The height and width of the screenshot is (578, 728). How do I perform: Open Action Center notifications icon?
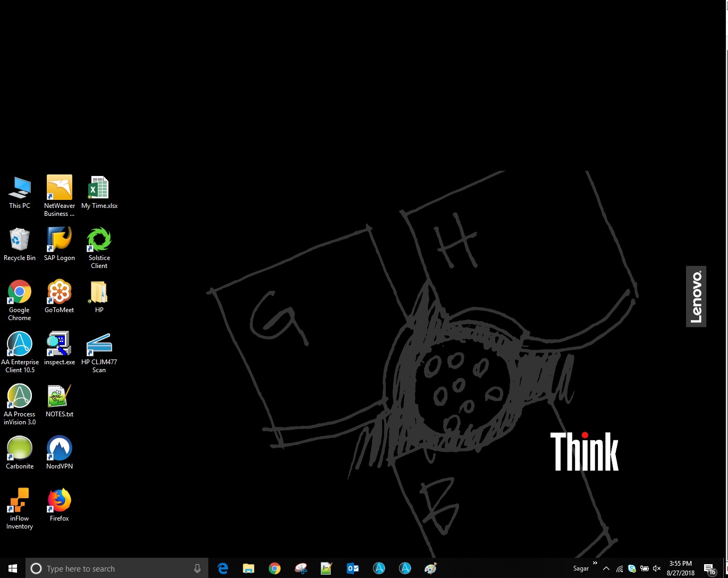pos(709,568)
